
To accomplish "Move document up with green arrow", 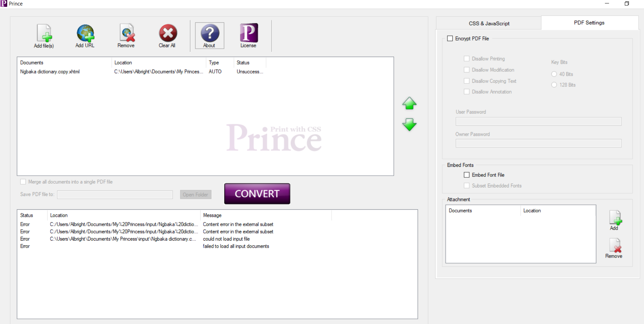I will (x=409, y=103).
